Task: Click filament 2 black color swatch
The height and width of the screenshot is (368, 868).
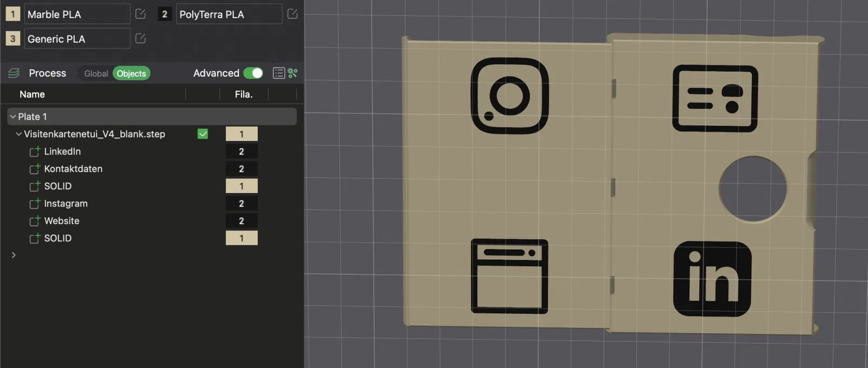Action: tap(165, 14)
